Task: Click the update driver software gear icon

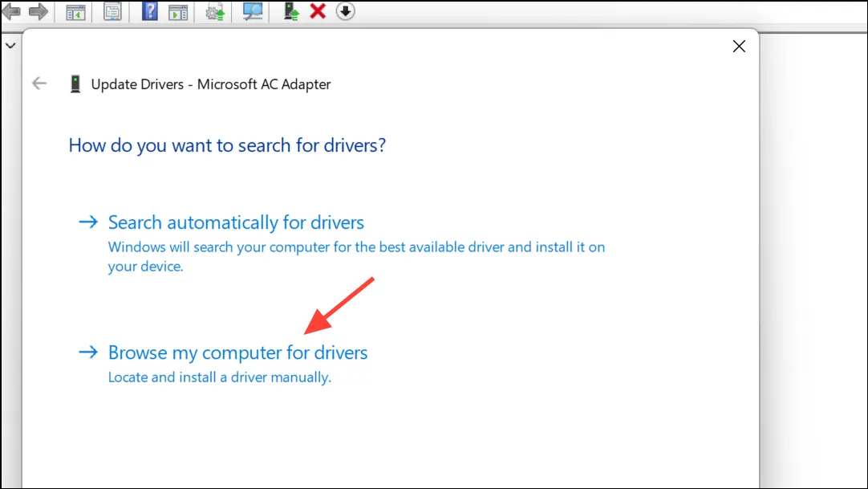Action: 215,11
